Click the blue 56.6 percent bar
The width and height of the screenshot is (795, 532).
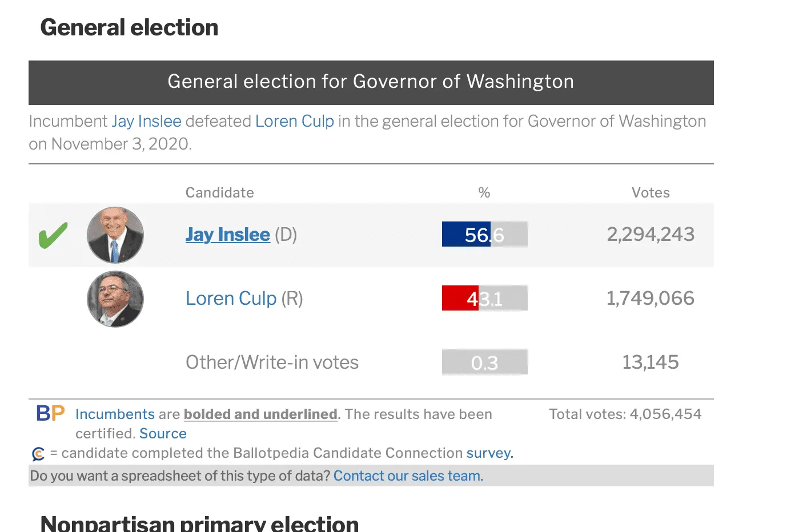click(x=466, y=235)
